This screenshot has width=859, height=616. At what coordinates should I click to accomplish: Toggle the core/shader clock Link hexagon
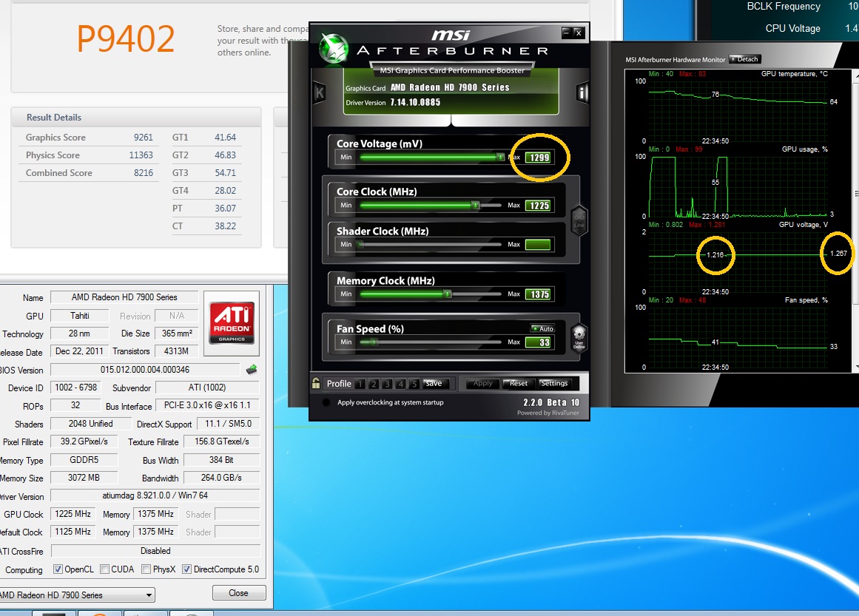click(579, 221)
